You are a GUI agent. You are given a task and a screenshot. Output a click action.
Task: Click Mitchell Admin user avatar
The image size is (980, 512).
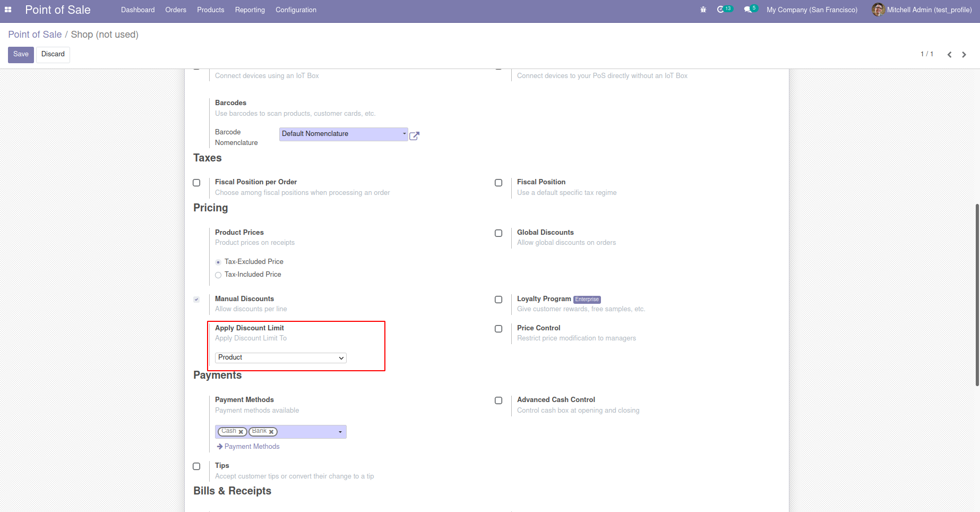878,10
